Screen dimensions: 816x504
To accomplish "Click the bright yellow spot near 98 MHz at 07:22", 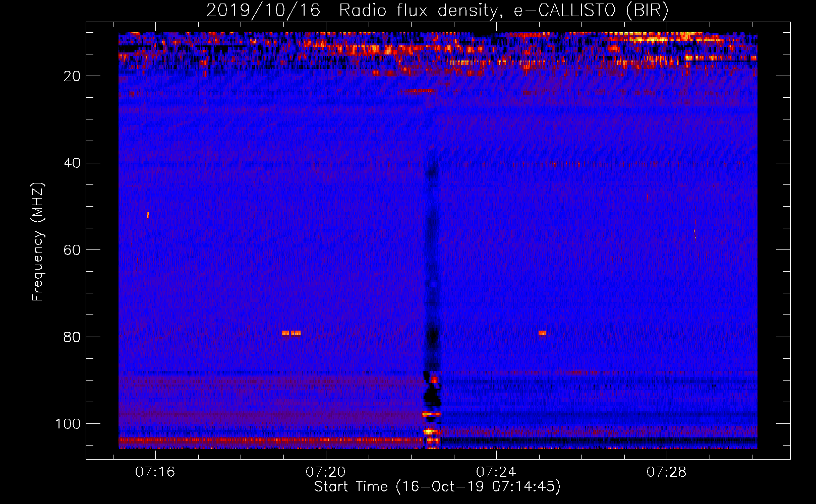I will click(431, 414).
